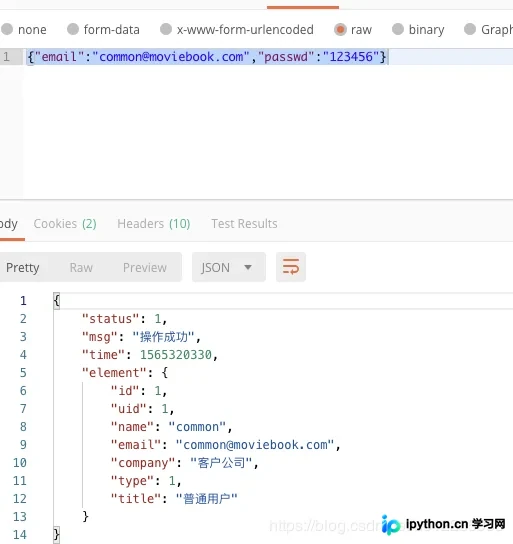Open the JSON format dropdown

click(x=229, y=267)
